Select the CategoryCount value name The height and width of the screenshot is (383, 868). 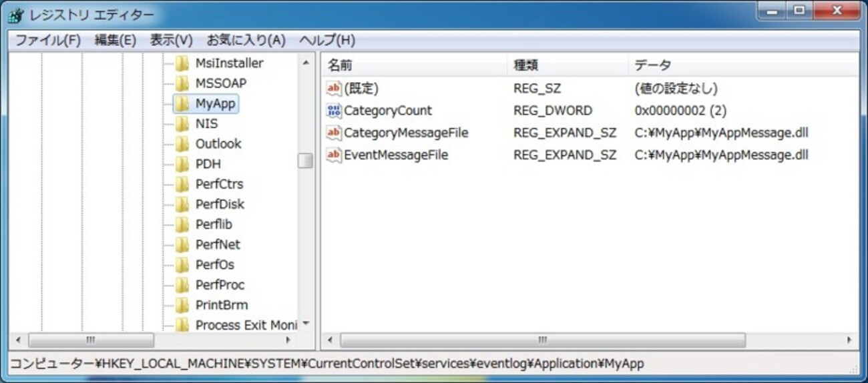click(x=388, y=111)
